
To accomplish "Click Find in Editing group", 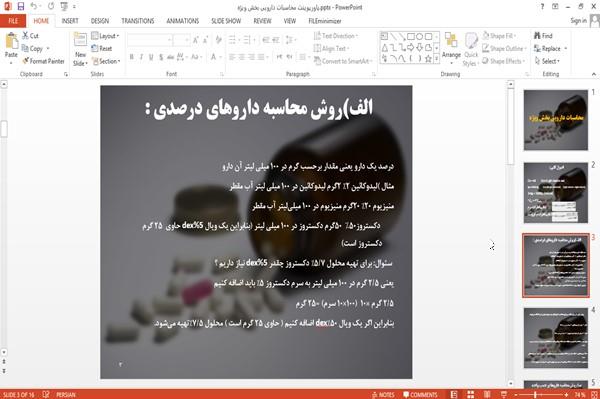I will tap(543, 36).
